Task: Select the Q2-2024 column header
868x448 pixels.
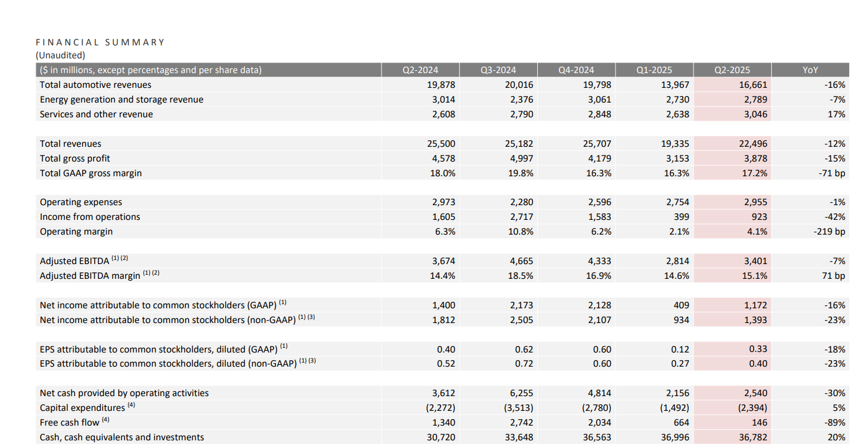Action: [419, 70]
